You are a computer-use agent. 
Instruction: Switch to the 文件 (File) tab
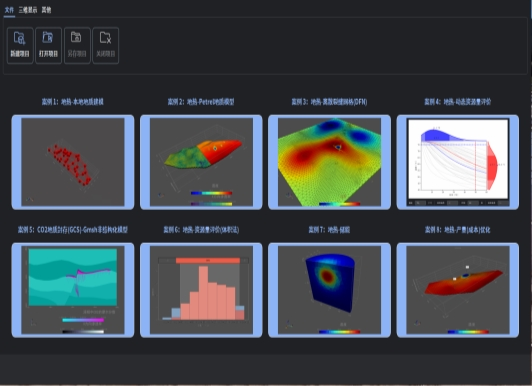point(9,10)
